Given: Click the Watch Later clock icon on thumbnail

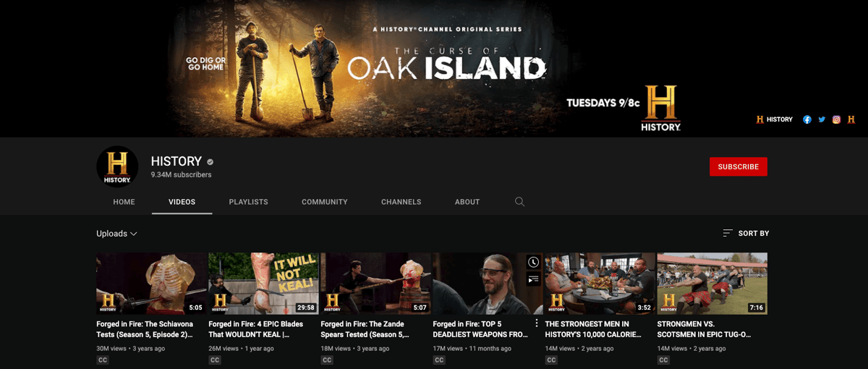Looking at the screenshot, I should point(533,262).
